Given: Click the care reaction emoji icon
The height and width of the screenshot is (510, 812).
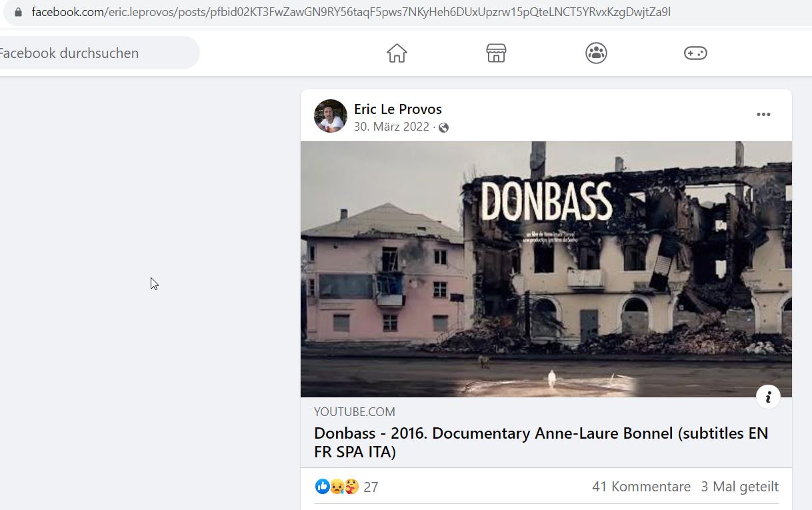Looking at the screenshot, I should click(351, 487).
